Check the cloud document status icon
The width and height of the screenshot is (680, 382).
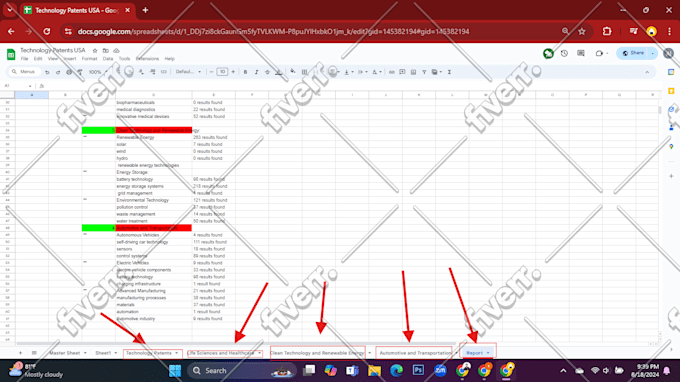point(116,51)
